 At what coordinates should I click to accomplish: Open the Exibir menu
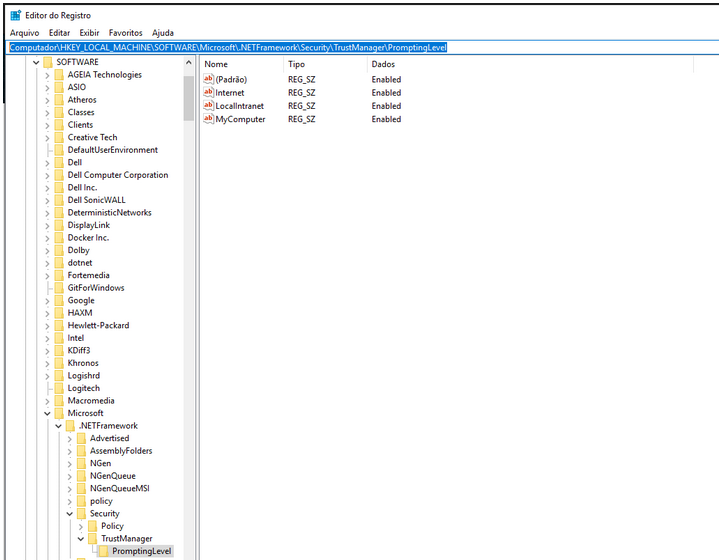[x=89, y=33]
